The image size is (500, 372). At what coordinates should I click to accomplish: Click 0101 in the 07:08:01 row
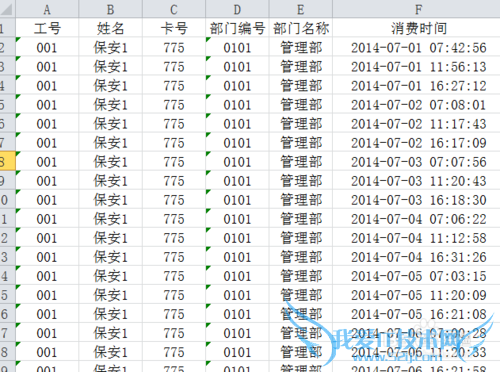pos(237,104)
